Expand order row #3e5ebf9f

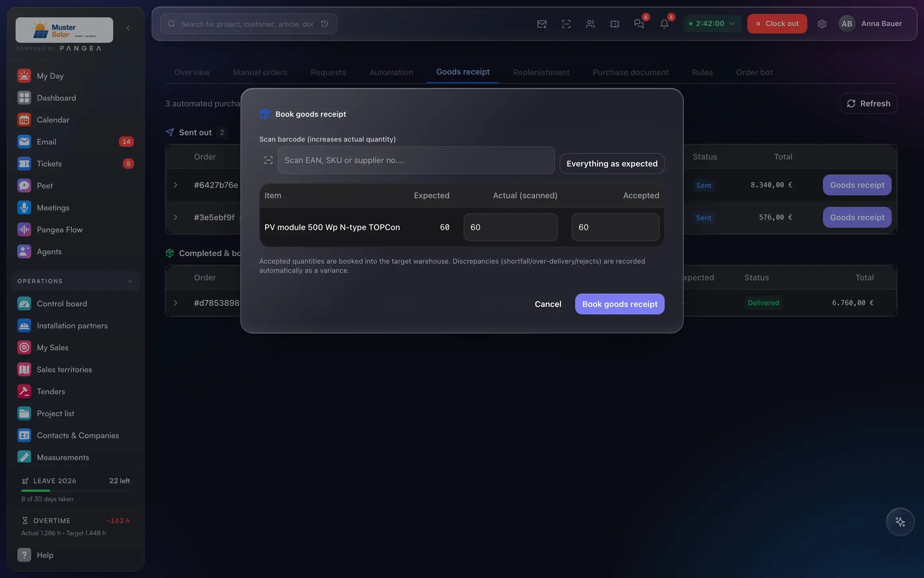(175, 217)
